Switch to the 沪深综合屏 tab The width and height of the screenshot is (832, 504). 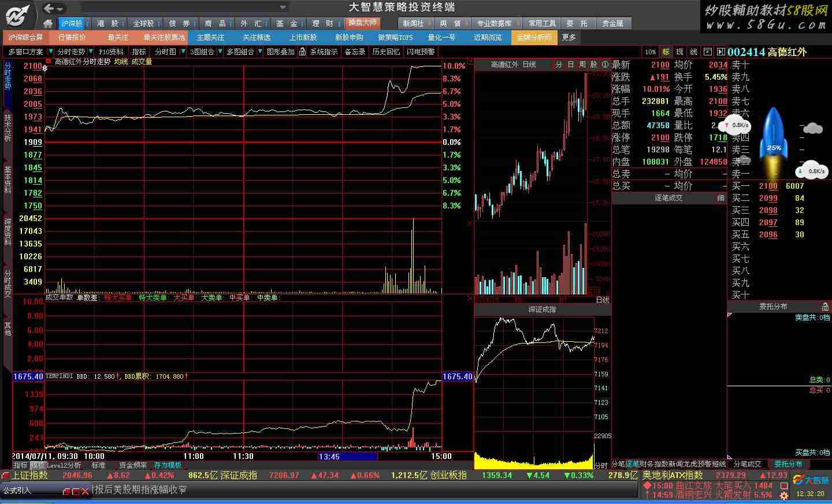tap(25, 37)
